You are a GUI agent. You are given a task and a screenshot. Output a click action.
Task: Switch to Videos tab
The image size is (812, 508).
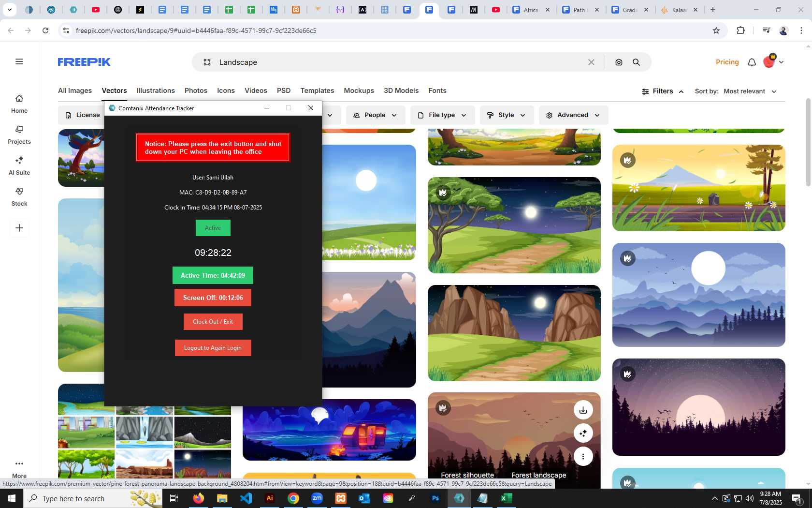[x=256, y=90]
